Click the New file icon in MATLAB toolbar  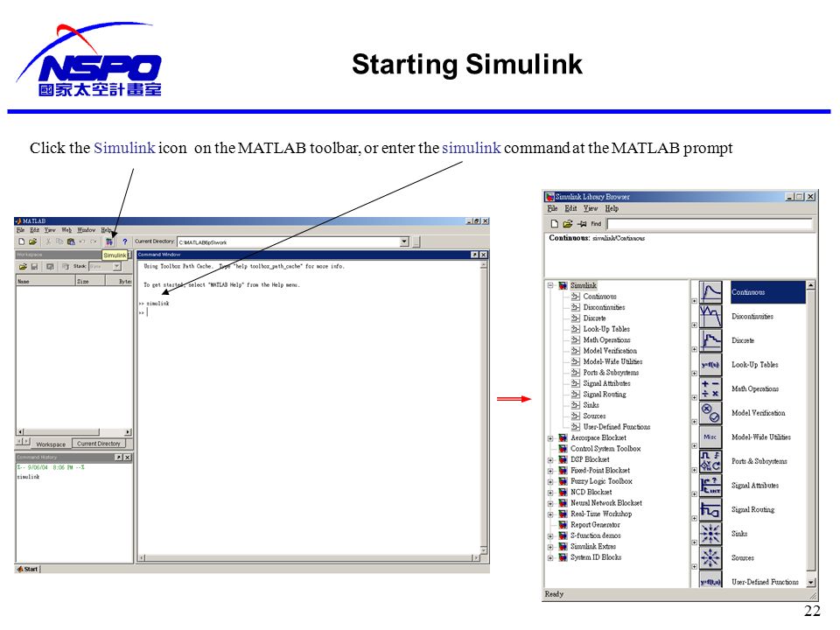click(21, 242)
